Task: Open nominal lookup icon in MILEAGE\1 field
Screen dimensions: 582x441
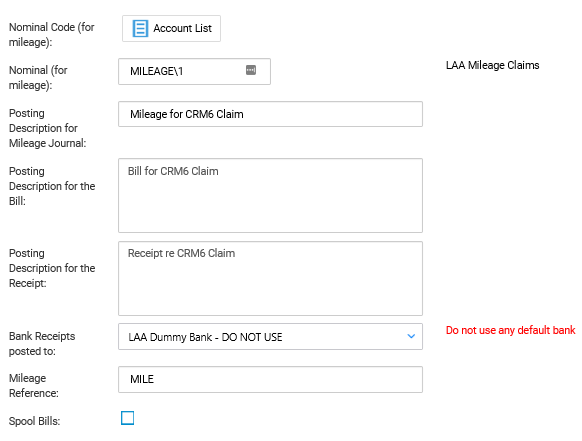Action: [x=251, y=70]
